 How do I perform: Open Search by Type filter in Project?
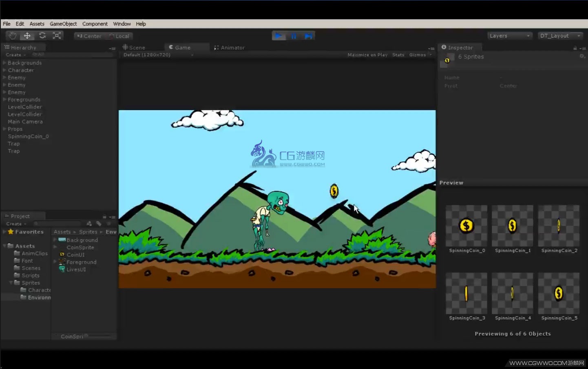[x=89, y=224]
